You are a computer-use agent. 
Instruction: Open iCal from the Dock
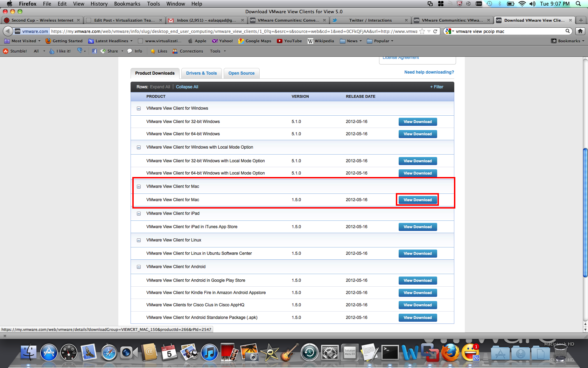(169, 352)
